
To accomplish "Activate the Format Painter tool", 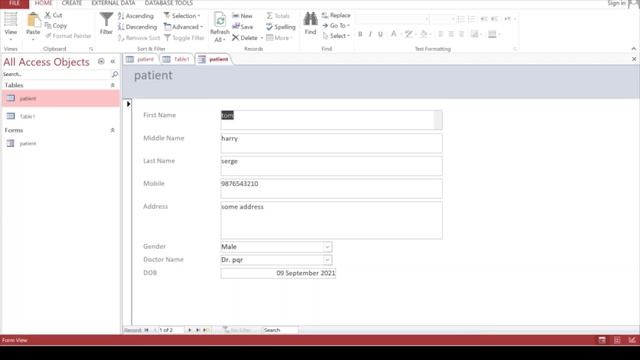I will click(68, 36).
